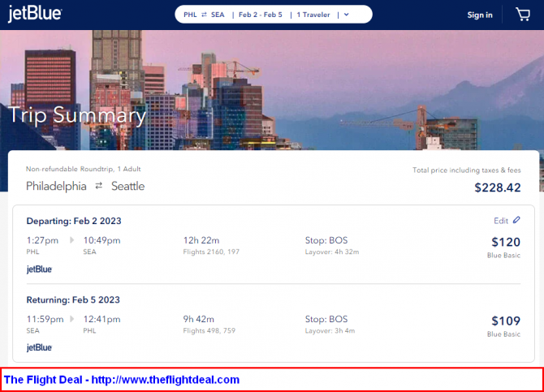The width and height of the screenshot is (544, 392).
Task: Click the jetBlue logo under returning flight
Action: (x=39, y=347)
